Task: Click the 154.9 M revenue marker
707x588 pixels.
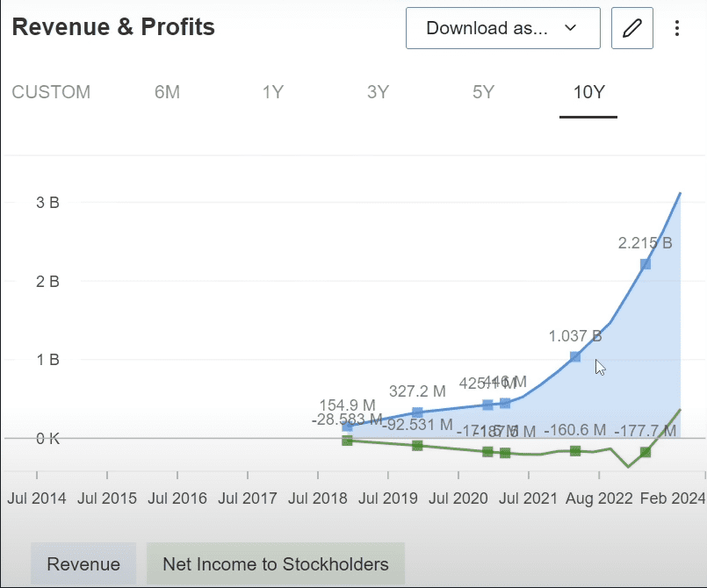Action: tap(347, 426)
